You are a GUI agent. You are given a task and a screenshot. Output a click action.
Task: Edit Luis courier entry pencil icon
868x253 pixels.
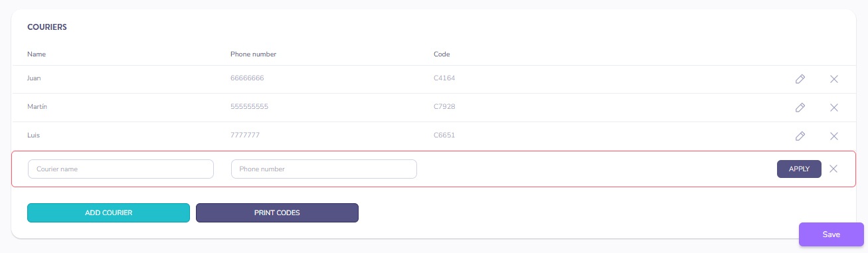[x=800, y=136]
